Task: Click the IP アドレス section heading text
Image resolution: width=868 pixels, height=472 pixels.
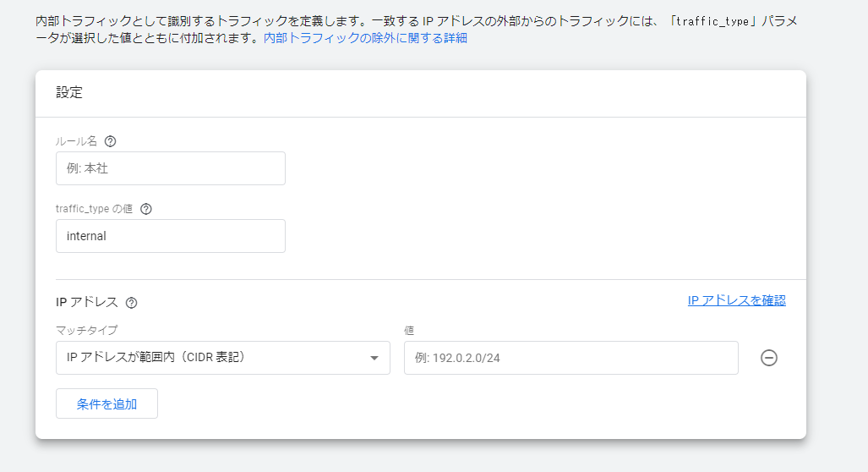Action: pyautogui.click(x=87, y=302)
